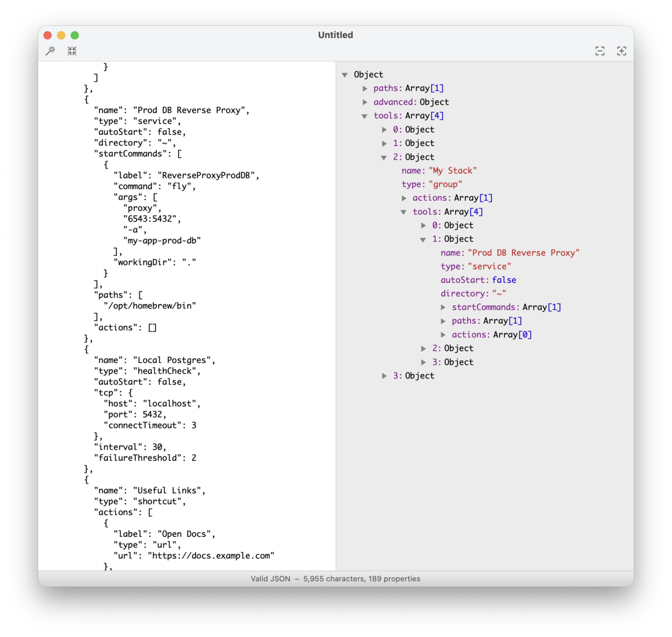Click the empty "actions": [] line in editor

(x=125, y=327)
